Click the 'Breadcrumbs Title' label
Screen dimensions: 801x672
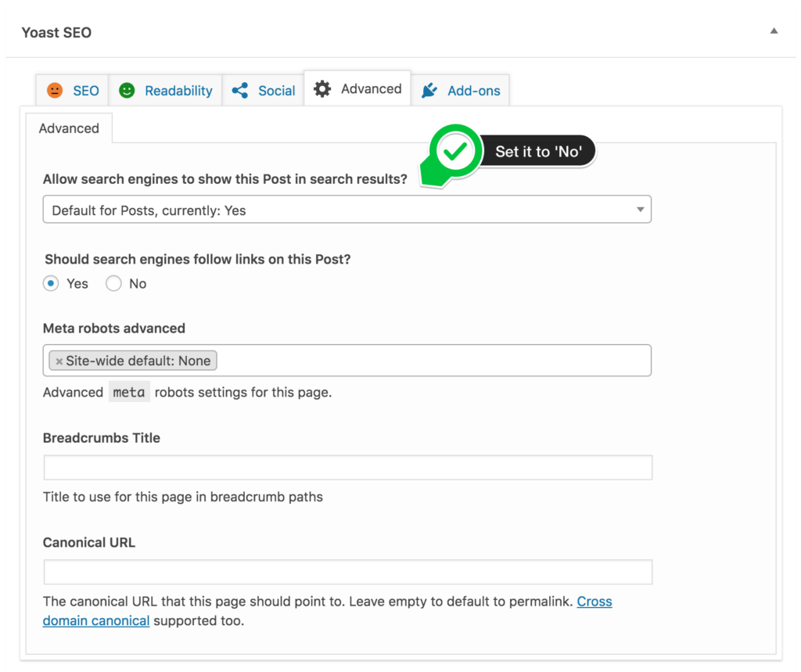point(102,438)
